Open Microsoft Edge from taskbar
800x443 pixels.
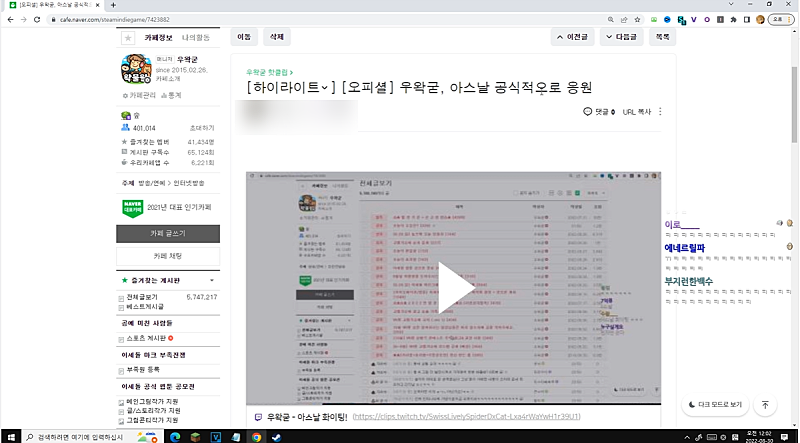click(175, 437)
